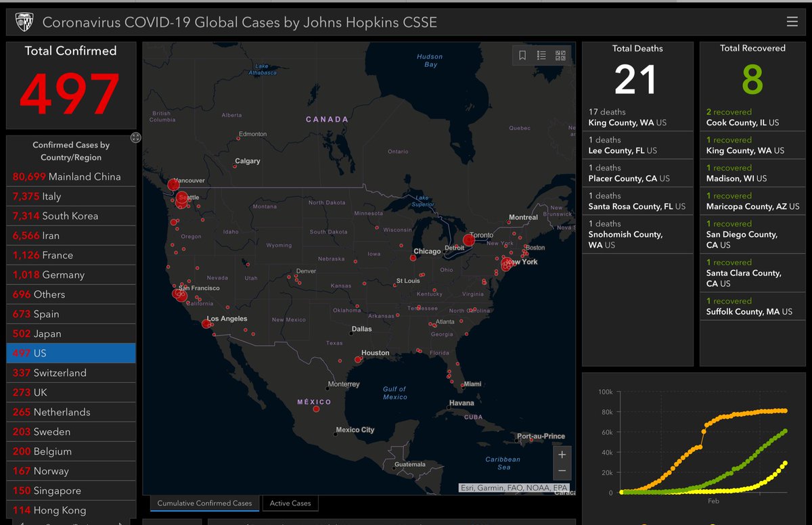Switch to Cumulative Confirmed Cases tab
The image size is (812, 525).
pos(204,503)
